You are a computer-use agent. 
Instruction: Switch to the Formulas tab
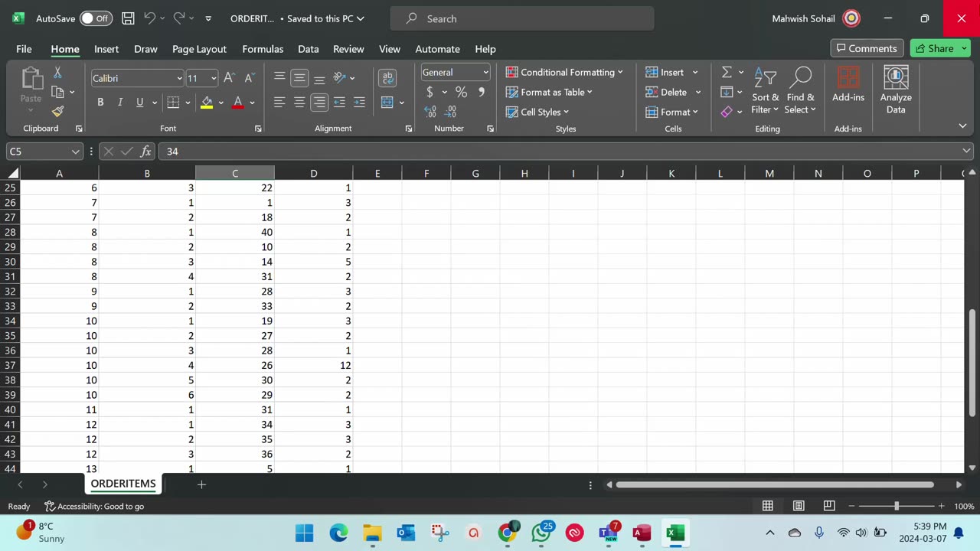[x=263, y=49]
